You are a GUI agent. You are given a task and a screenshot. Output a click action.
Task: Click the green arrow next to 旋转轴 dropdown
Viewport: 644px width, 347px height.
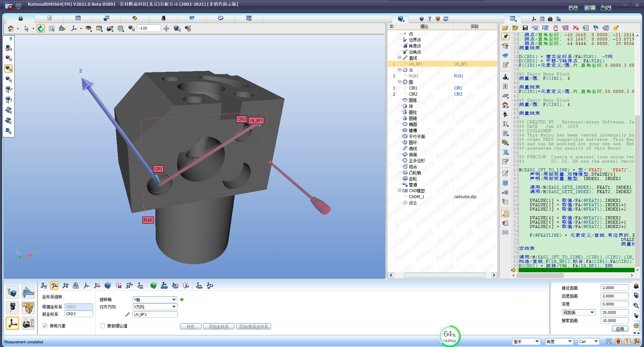tap(182, 300)
